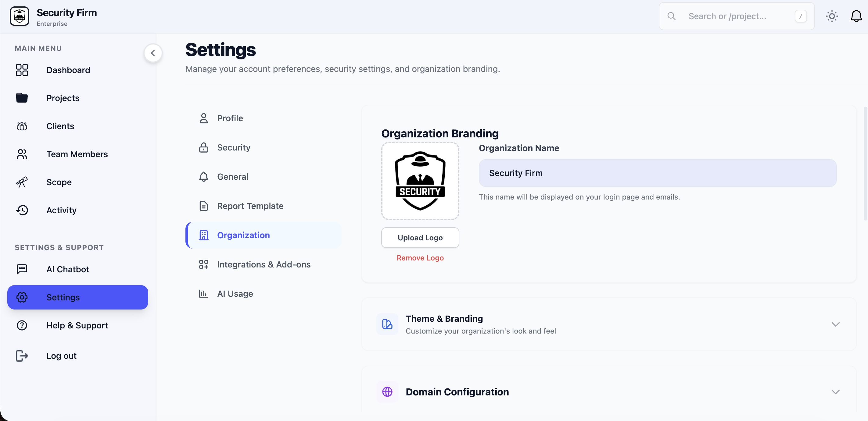Click the Search or /project field
Image resolution: width=868 pixels, height=421 pixels.
coord(737,16)
